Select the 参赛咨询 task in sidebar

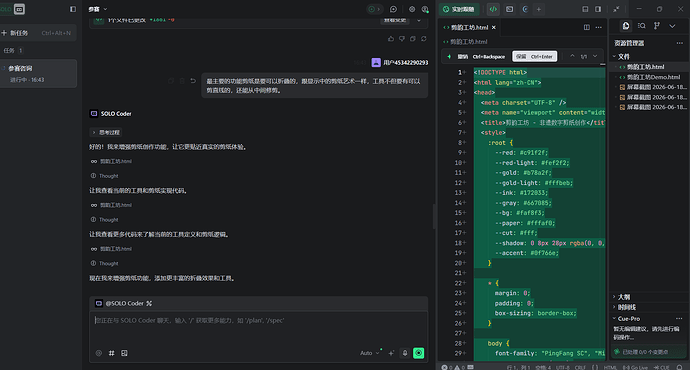[39, 73]
